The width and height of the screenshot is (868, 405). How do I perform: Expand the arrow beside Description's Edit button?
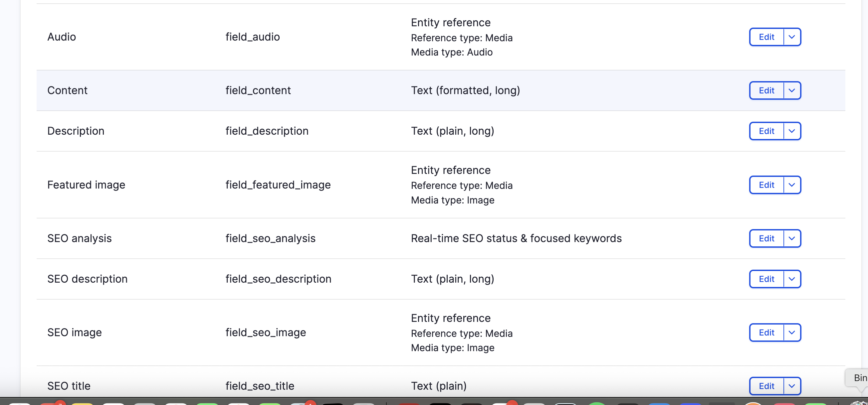point(792,131)
